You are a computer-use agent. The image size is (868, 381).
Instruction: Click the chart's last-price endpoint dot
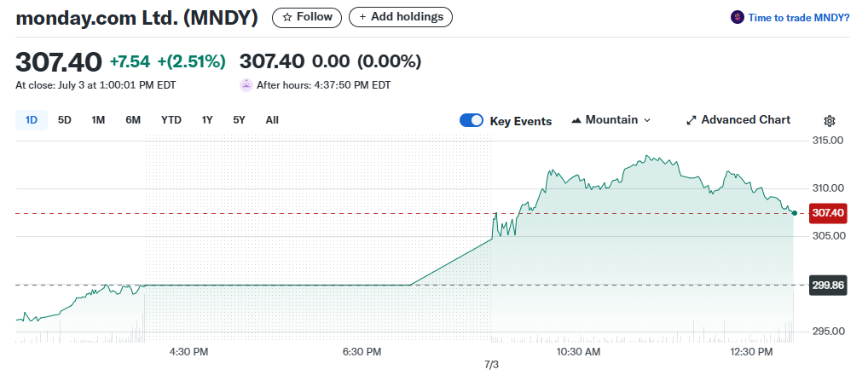(x=795, y=213)
